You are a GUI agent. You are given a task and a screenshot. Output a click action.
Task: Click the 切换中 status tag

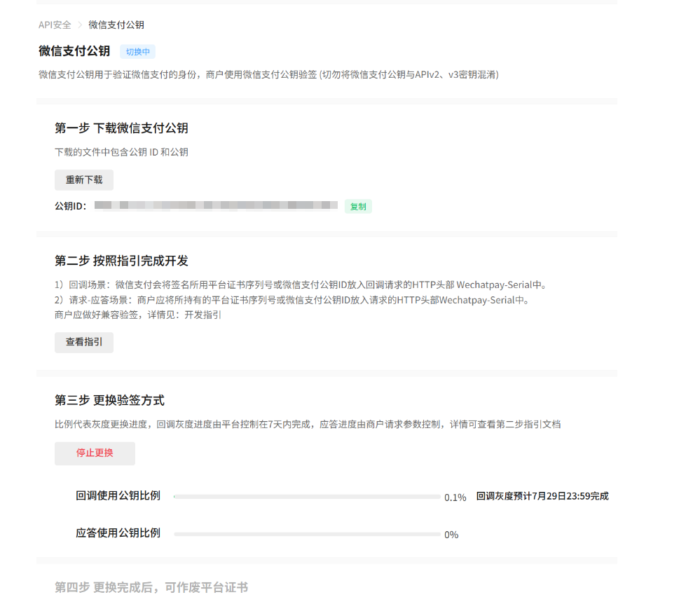(137, 52)
